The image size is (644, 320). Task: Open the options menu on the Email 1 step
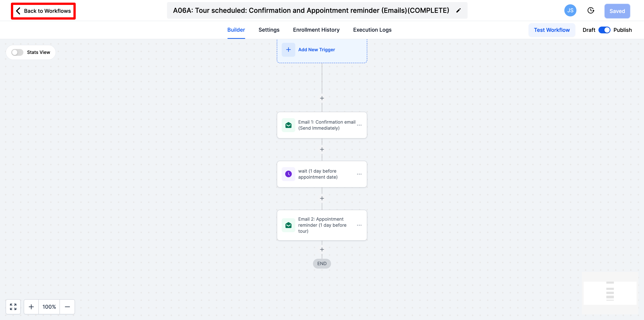pyautogui.click(x=359, y=125)
